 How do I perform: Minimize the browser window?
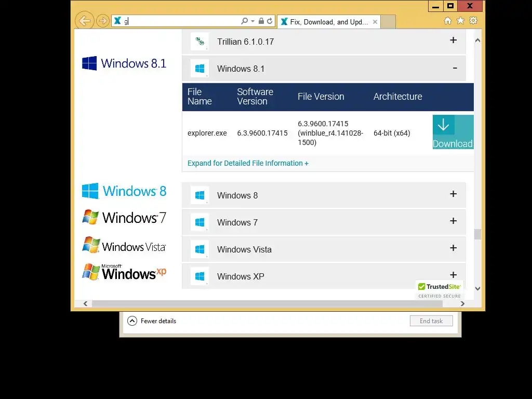[x=436, y=6]
